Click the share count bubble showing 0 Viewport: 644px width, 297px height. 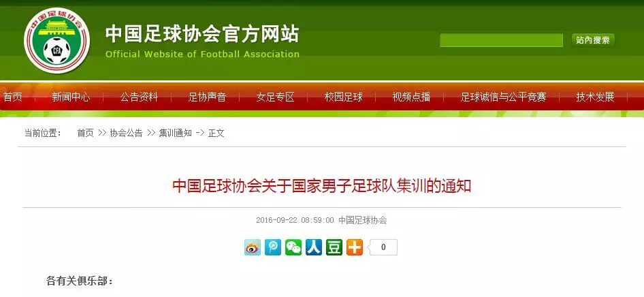383,247
